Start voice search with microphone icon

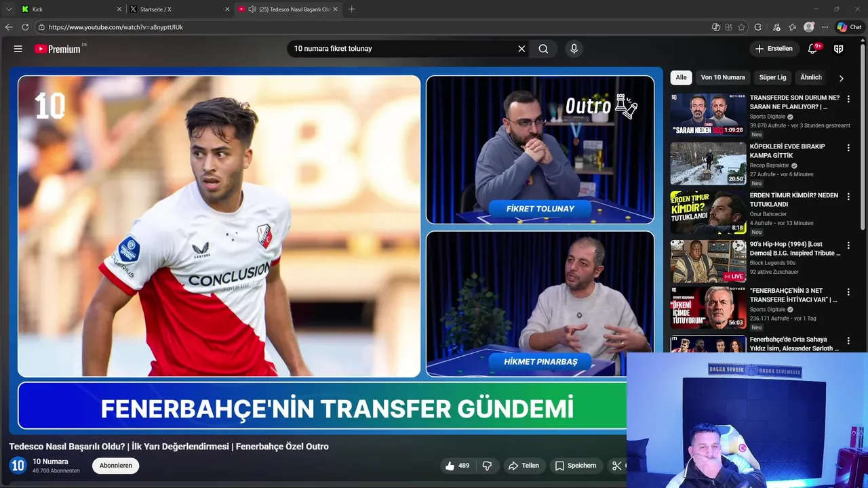[574, 49]
